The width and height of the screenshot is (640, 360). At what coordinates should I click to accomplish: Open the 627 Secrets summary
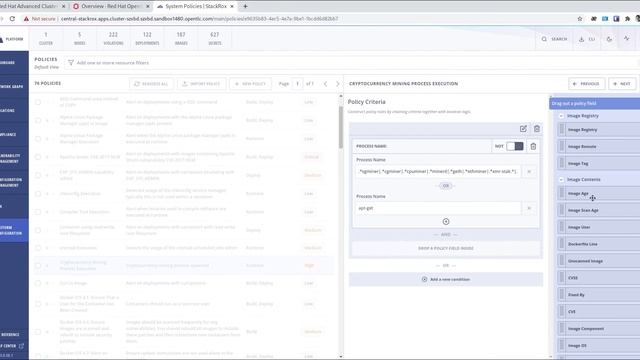coord(215,39)
